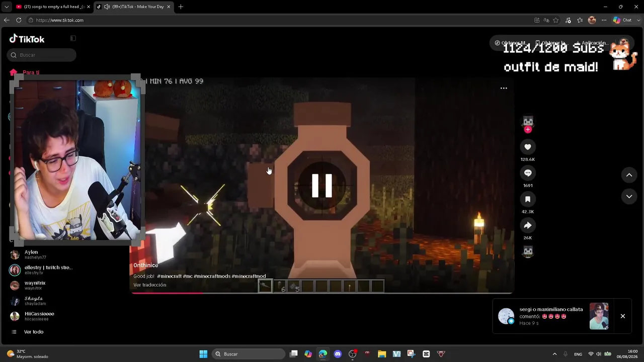
Task: Show the caption translation via Ver traducción
Action: click(149, 285)
